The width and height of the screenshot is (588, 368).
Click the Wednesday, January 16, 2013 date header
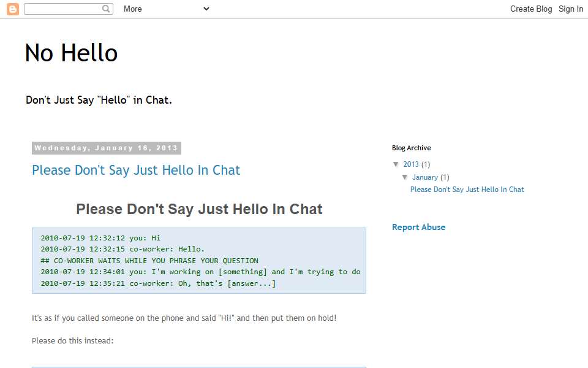107,148
